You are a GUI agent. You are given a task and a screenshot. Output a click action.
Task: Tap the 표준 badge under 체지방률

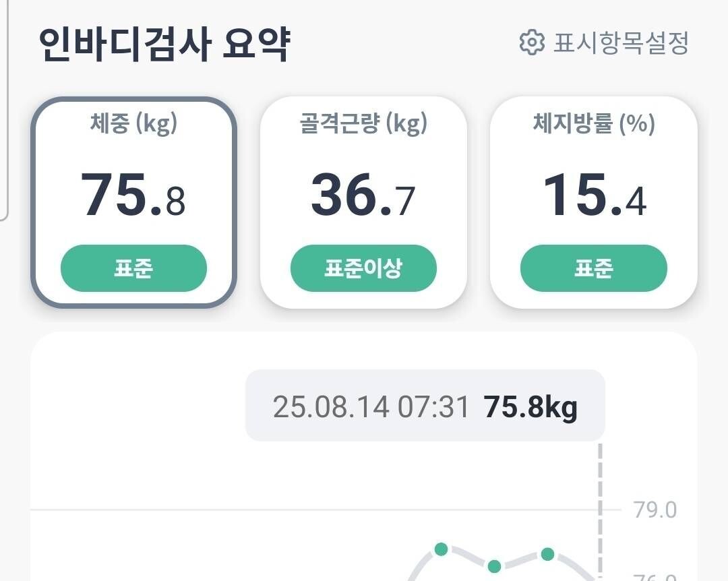click(x=593, y=268)
